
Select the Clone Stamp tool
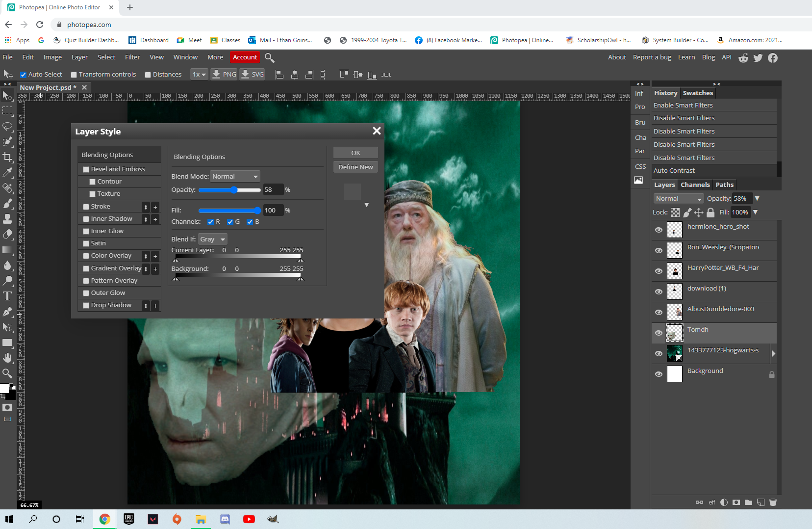coord(7,219)
